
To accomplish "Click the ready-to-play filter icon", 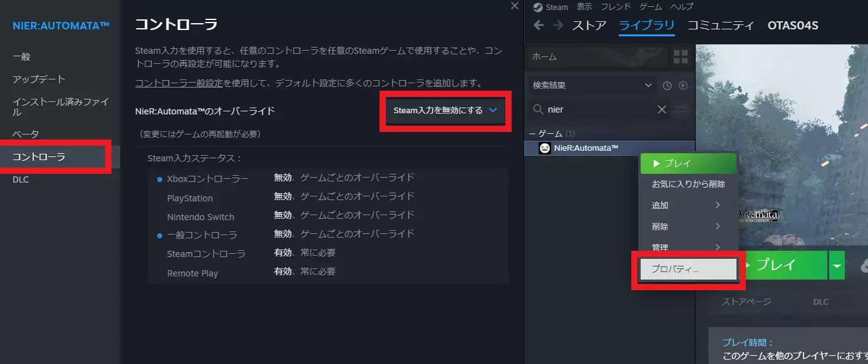I will pyautogui.click(x=683, y=85).
